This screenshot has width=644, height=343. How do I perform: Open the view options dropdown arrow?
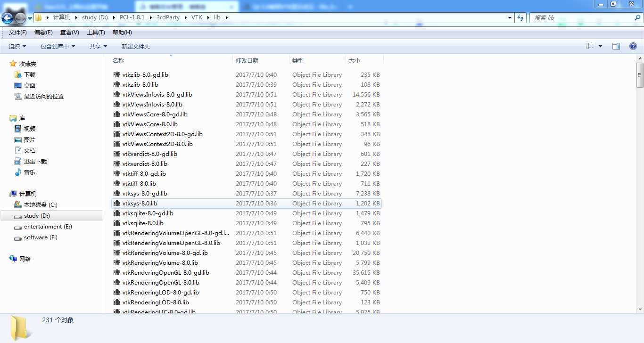pyautogui.click(x=600, y=46)
